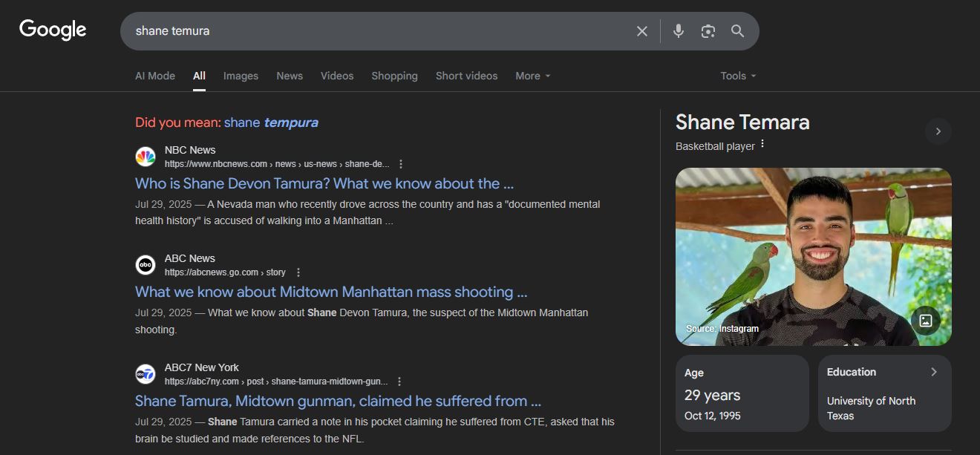Viewport: 980px width, 455px height.
Task: Open the ABC7 New York site favicon
Action: (146, 374)
